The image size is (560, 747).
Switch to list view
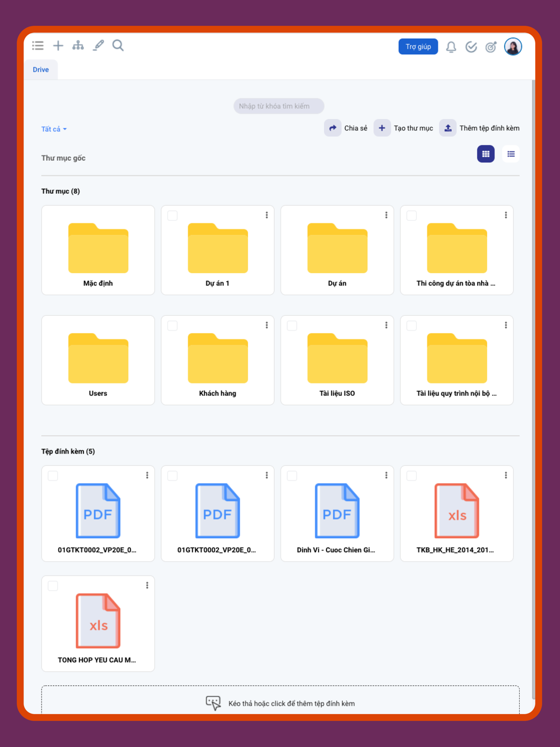pos(511,154)
